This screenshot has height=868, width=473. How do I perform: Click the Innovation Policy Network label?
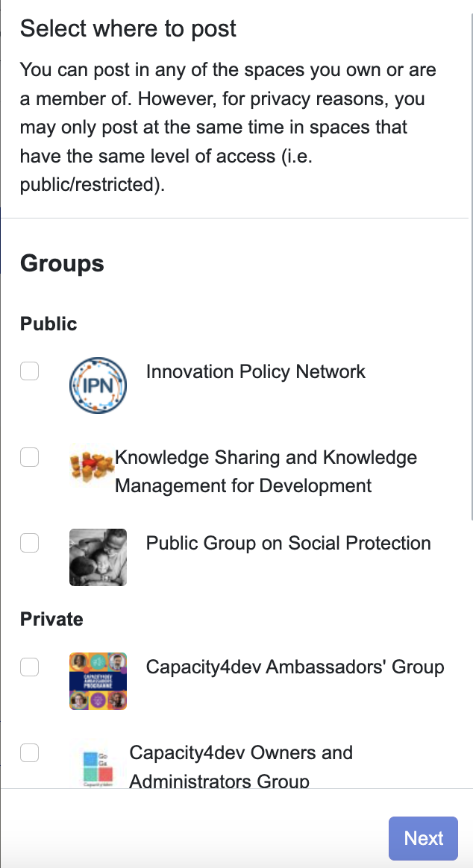pyautogui.click(x=255, y=371)
